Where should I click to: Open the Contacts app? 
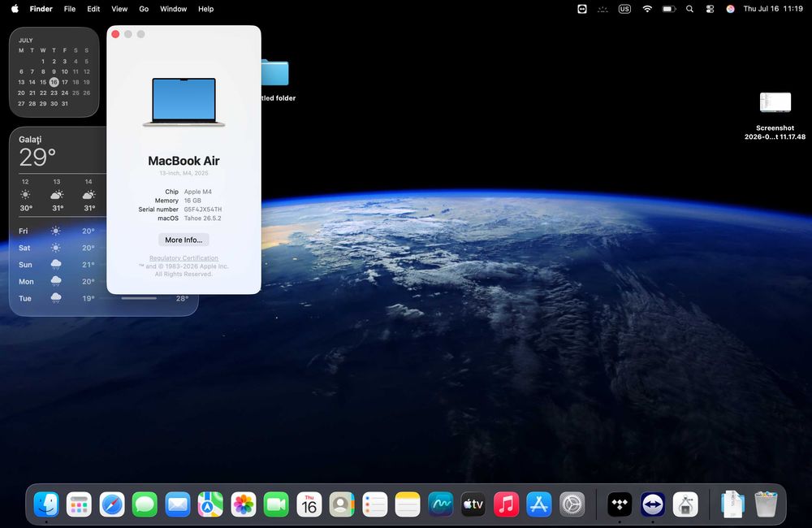[342, 504]
